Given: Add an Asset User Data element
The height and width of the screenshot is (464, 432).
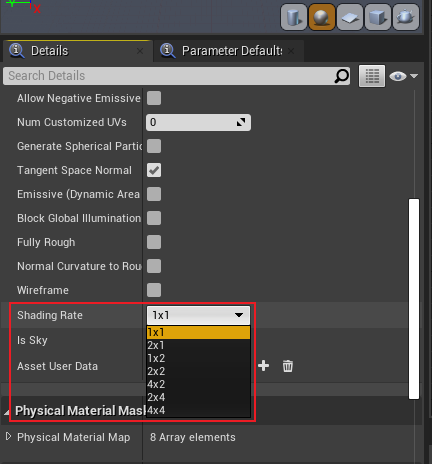Looking at the screenshot, I should click(x=263, y=366).
